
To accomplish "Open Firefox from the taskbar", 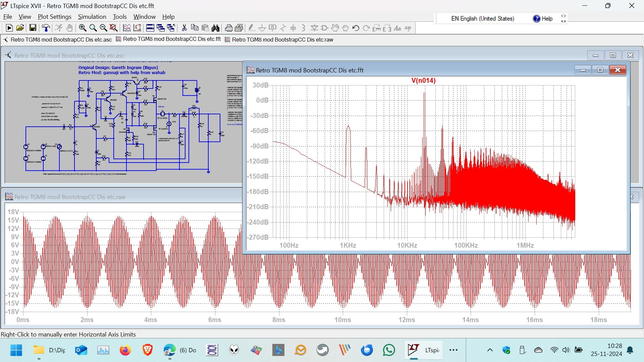I will pyautogui.click(x=125, y=350).
